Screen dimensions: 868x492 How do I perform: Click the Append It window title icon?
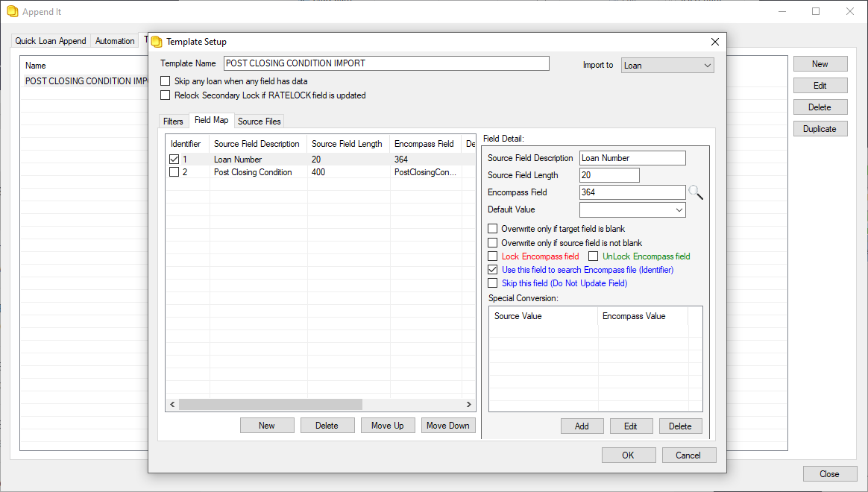tap(12, 12)
